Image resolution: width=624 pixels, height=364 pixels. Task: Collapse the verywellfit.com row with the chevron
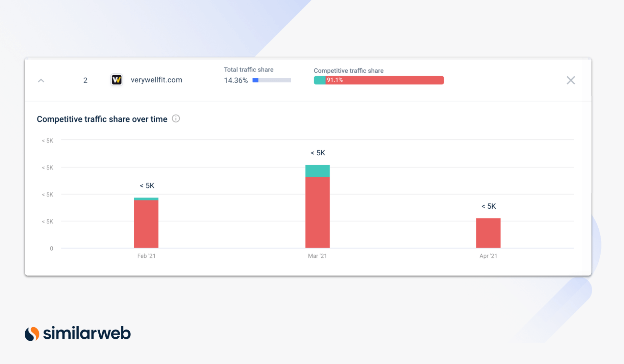[41, 80]
